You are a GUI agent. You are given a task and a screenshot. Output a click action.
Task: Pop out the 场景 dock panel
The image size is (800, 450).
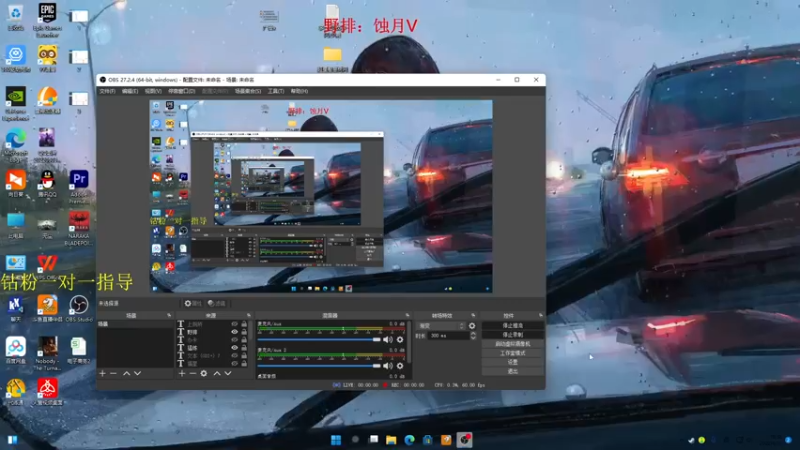coord(169,316)
